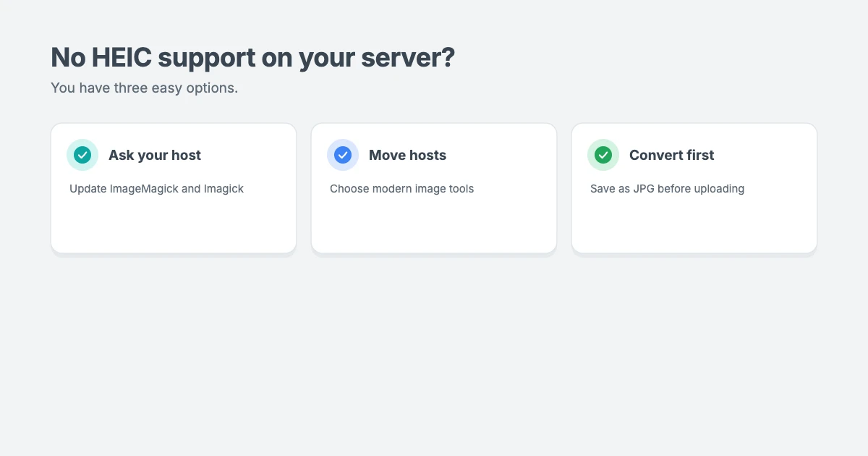868x456 pixels.
Task: Select the 'Move hosts' card title
Action: point(407,155)
